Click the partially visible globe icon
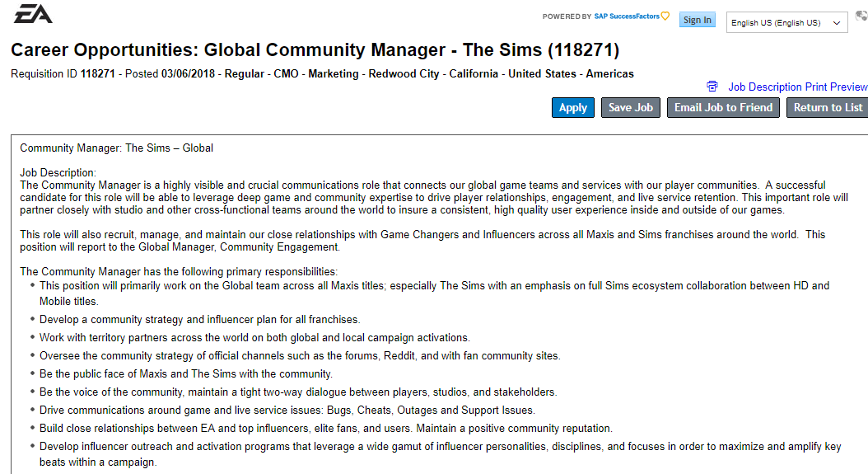The height and width of the screenshot is (474, 868). click(x=862, y=16)
